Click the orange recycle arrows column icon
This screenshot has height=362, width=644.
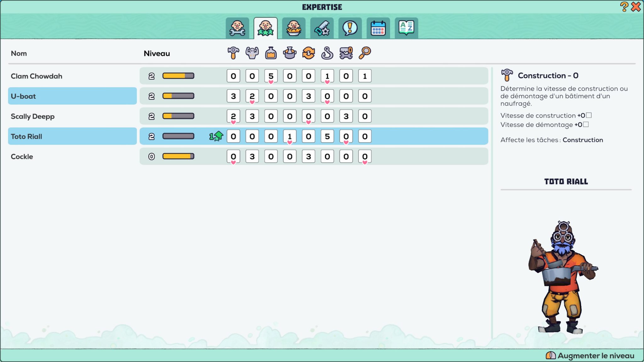[308, 53]
